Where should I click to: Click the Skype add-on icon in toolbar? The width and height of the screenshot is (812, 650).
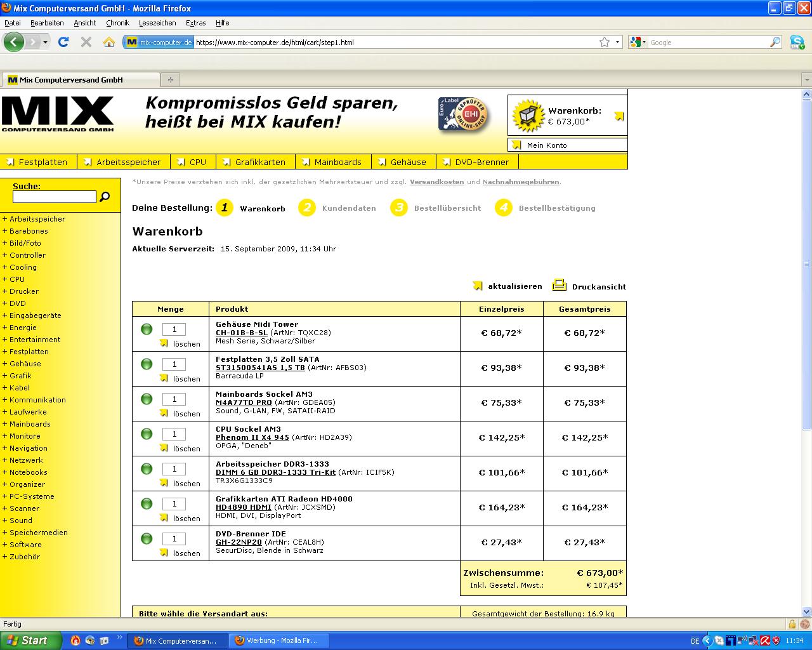797,42
